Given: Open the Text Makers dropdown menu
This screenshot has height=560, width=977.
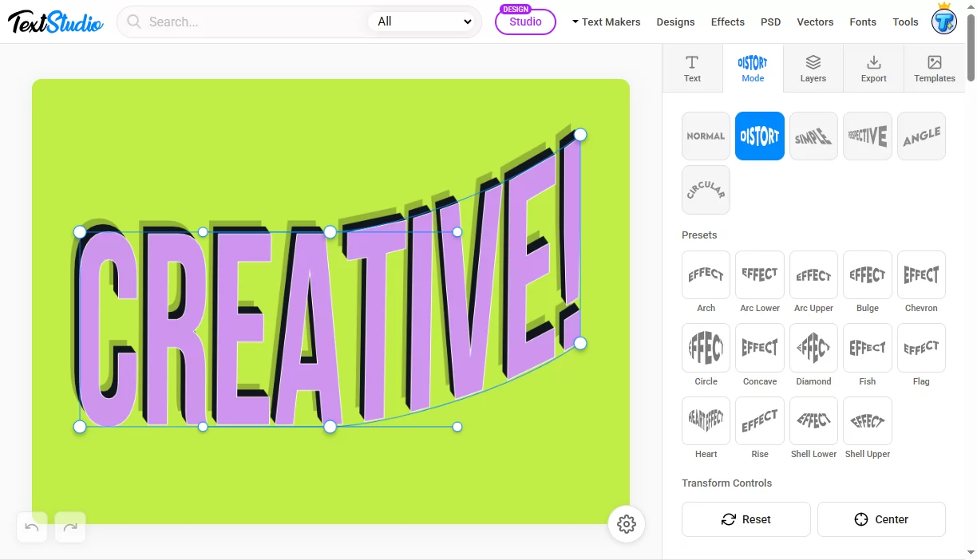Looking at the screenshot, I should click(x=606, y=22).
